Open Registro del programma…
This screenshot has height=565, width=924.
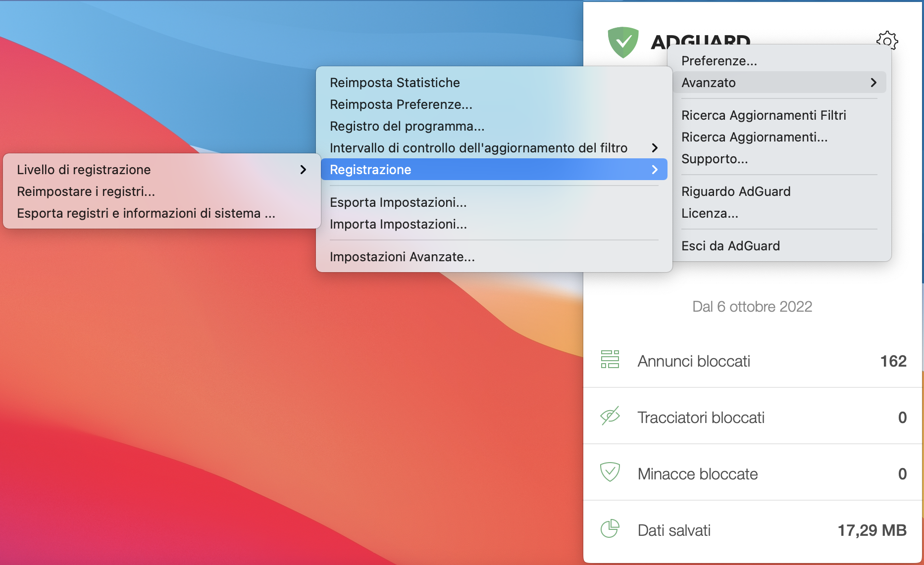coord(494,126)
